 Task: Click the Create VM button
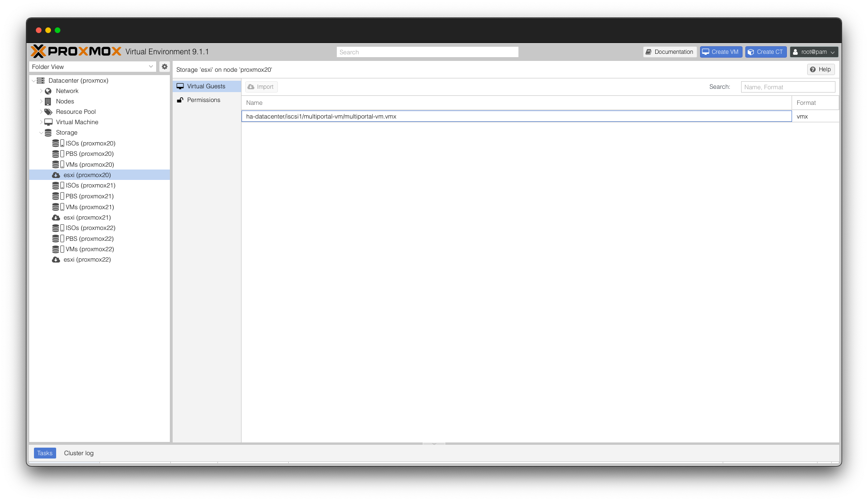pyautogui.click(x=720, y=52)
